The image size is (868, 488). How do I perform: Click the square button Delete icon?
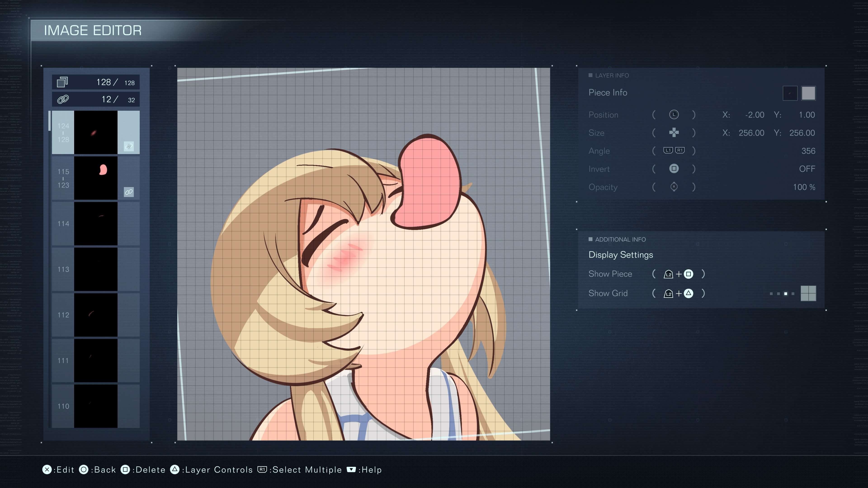(x=125, y=469)
